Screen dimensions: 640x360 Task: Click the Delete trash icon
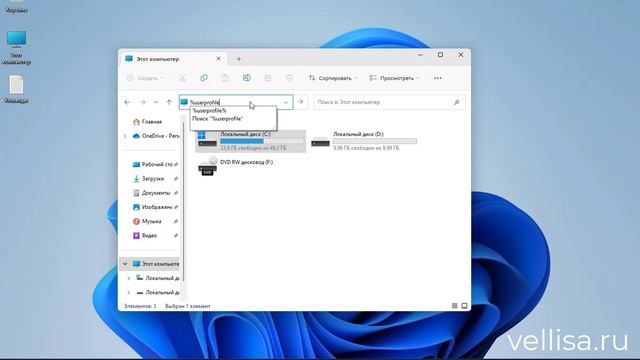(289, 78)
